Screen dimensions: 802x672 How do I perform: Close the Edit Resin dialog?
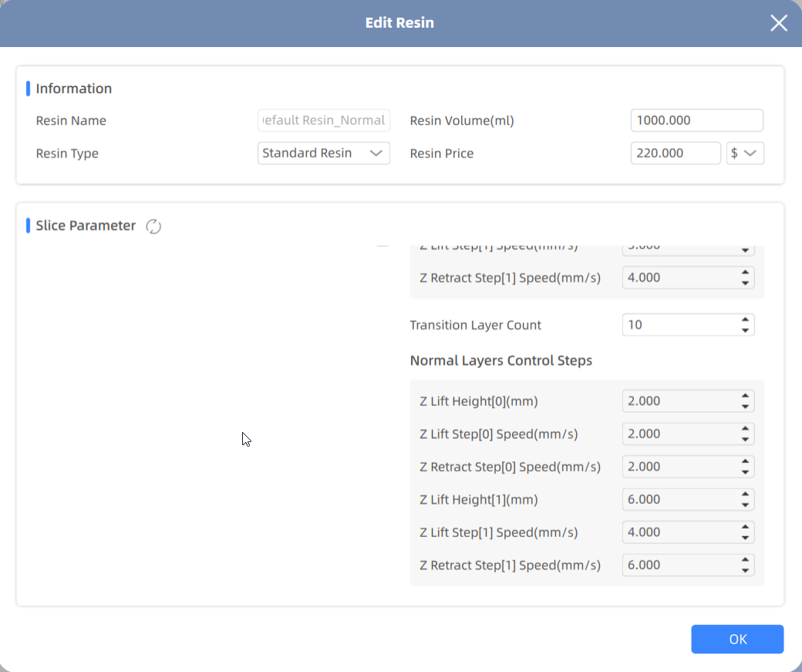point(779,23)
